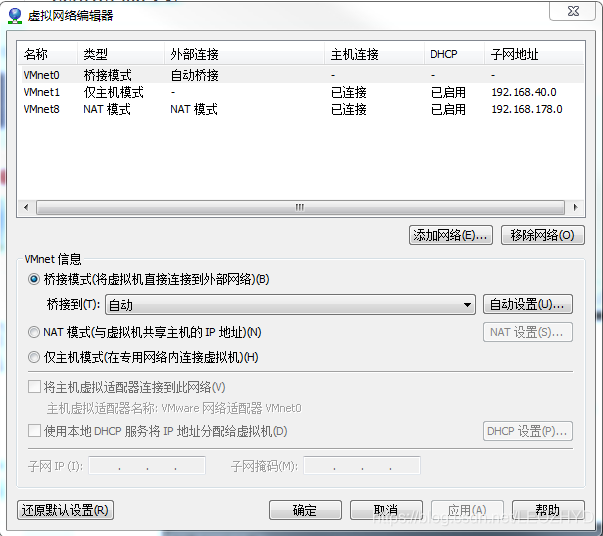Click the 取消 button
This screenshot has height=536, width=603.
tap(386, 510)
